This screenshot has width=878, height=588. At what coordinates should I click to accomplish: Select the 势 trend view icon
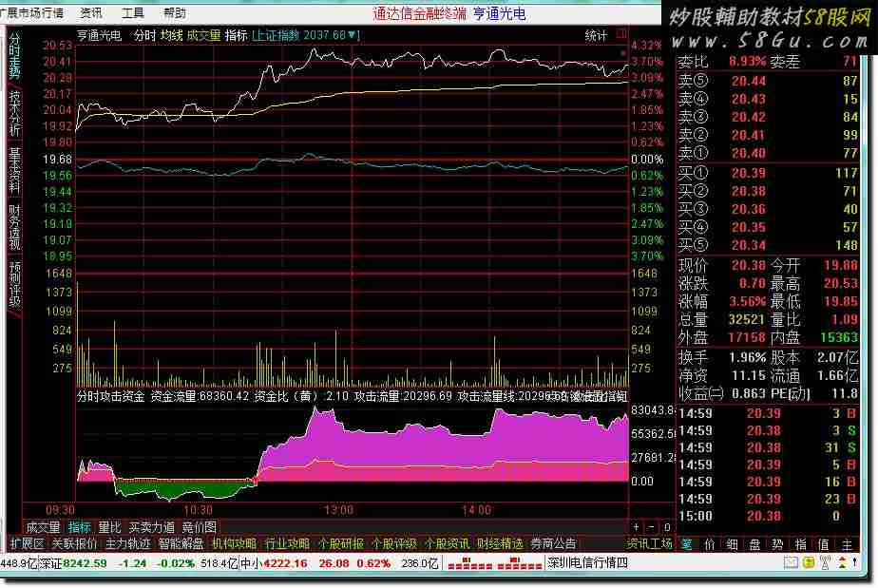(777, 544)
